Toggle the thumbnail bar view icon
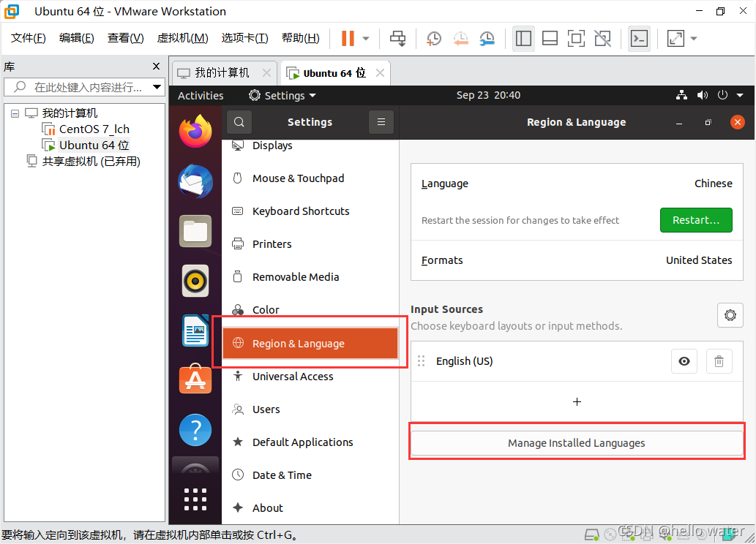Viewport: 756px width, 544px height. 550,39
